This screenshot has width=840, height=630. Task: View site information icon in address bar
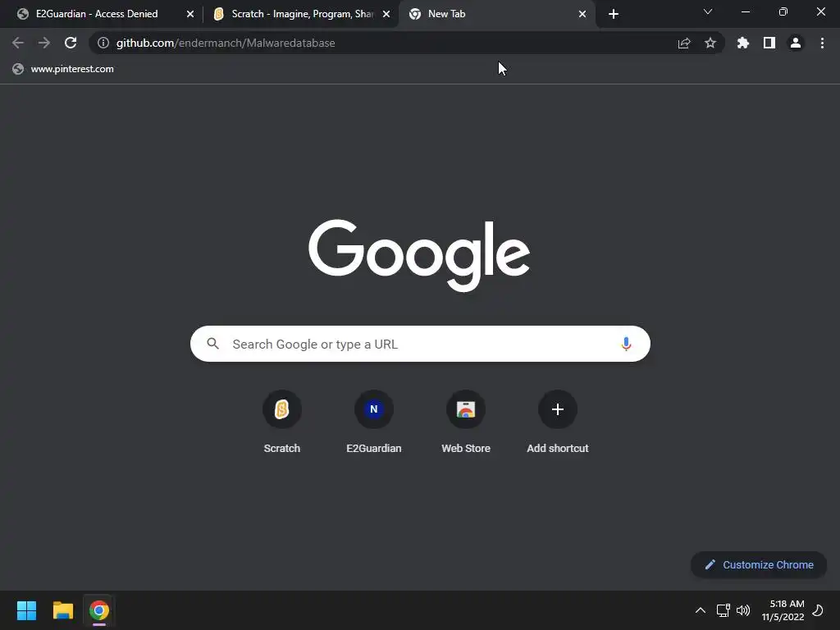[103, 43]
